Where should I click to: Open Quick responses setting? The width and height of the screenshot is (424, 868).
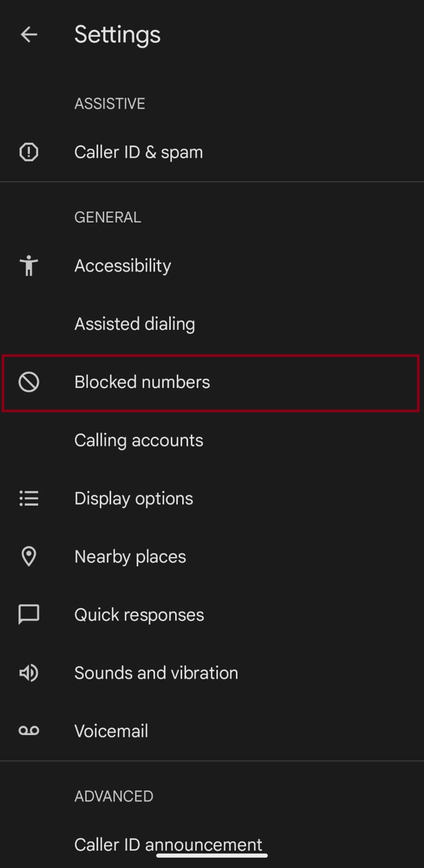(139, 615)
